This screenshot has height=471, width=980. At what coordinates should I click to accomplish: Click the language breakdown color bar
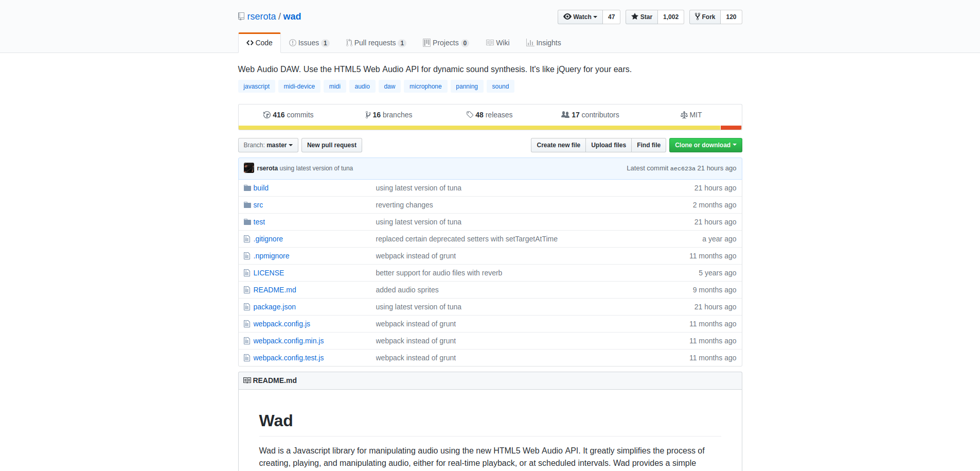point(478,128)
